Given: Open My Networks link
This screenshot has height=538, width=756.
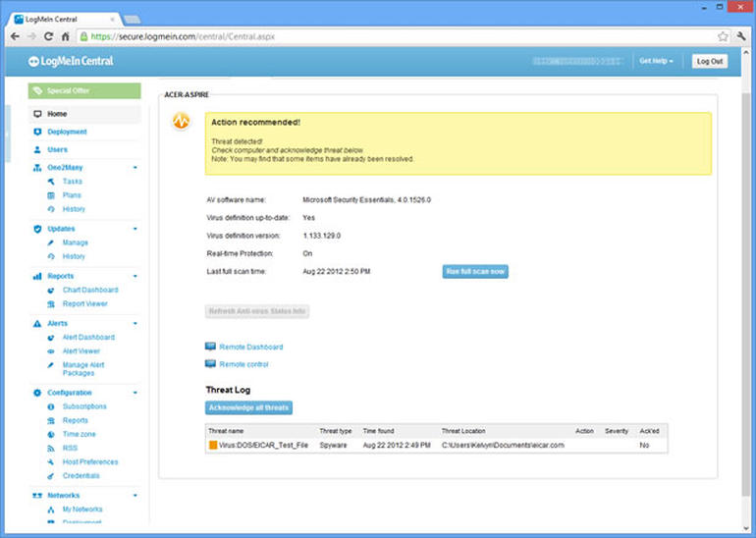Looking at the screenshot, I should click(x=82, y=510).
